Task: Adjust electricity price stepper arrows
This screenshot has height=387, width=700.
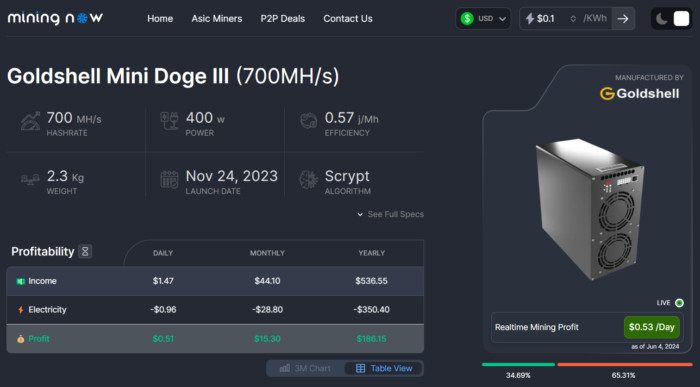Action: (573, 19)
